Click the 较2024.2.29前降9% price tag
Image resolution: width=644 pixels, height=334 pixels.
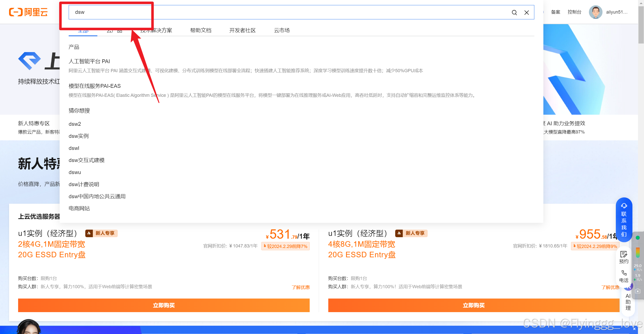click(x=595, y=246)
